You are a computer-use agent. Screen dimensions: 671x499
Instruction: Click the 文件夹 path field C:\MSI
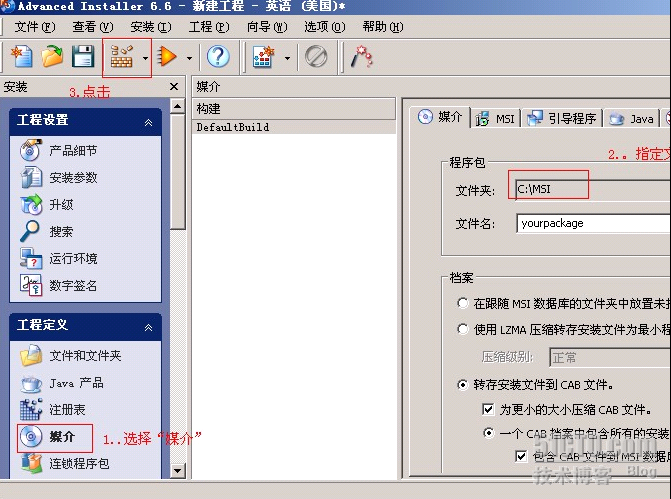(593, 189)
